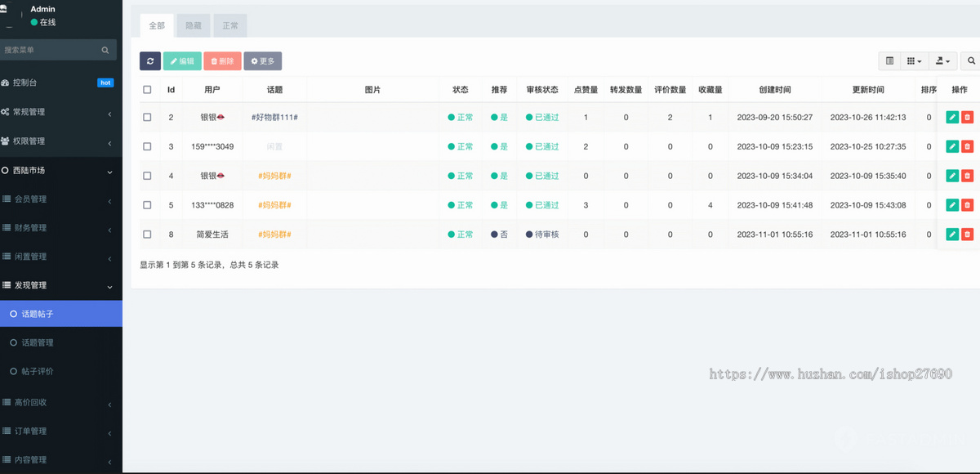The width and height of the screenshot is (980, 474).
Task: Click the dark refresh button in toolbar
Action: pos(150,61)
